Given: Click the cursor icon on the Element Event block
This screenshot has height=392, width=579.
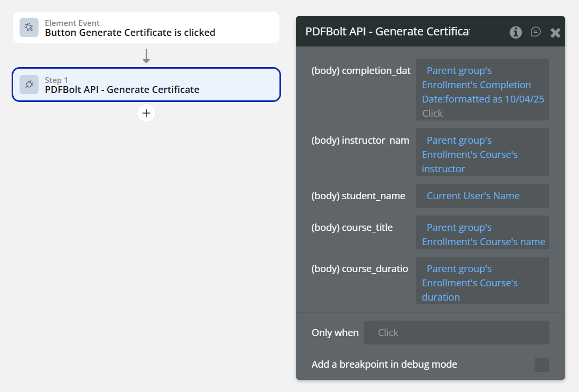Looking at the screenshot, I should click(x=29, y=26).
